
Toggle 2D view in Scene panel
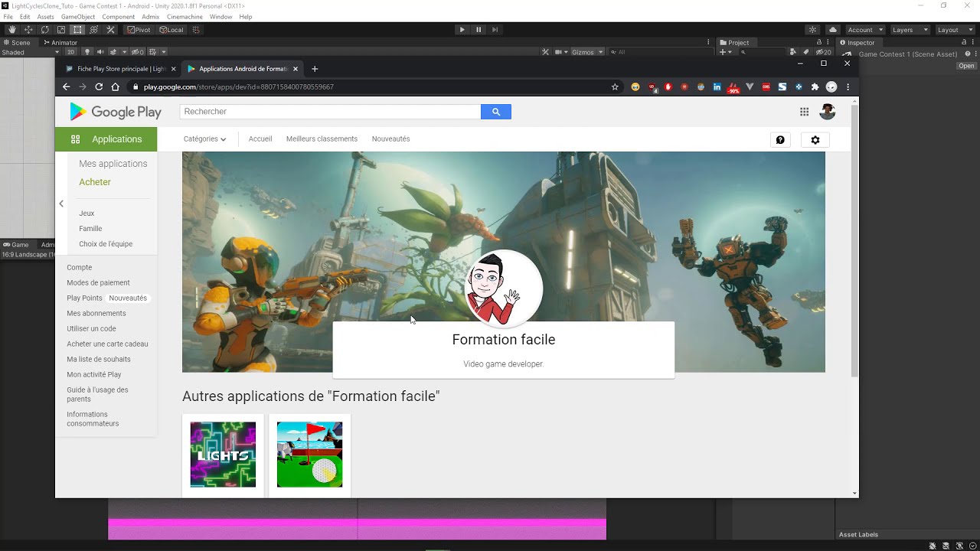click(x=70, y=52)
